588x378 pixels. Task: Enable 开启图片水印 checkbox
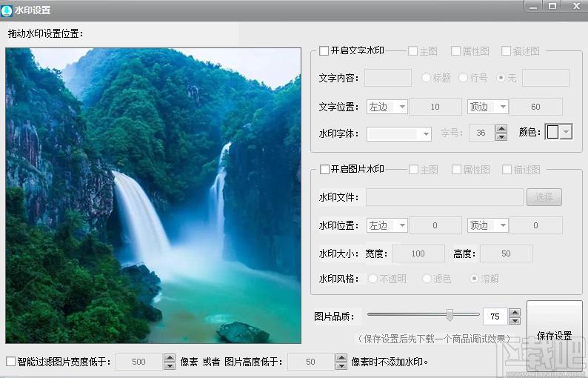click(x=324, y=170)
